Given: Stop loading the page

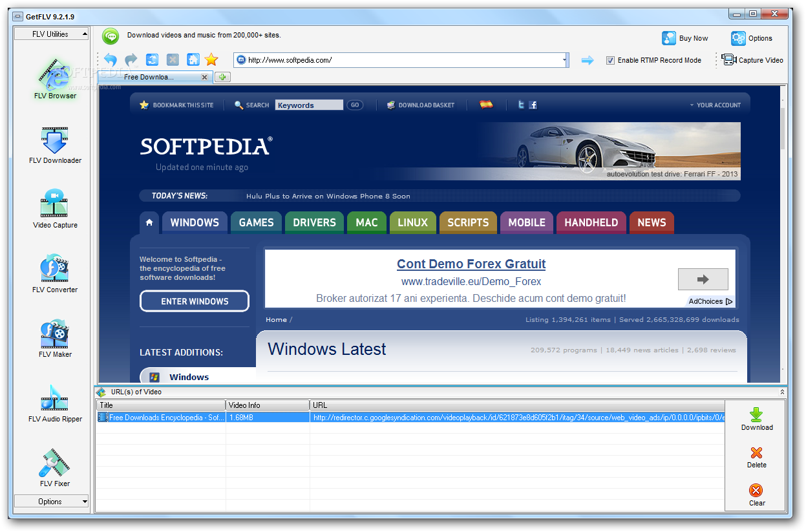Looking at the screenshot, I should [173, 60].
